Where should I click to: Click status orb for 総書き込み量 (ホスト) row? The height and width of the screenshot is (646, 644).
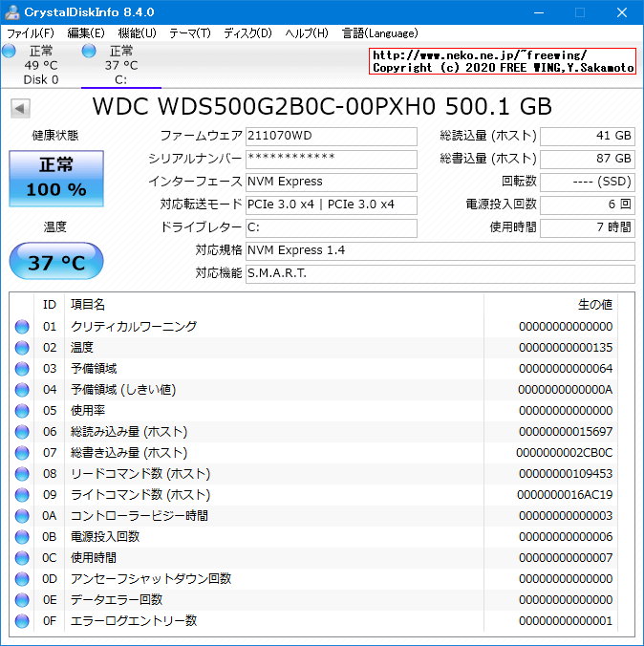[22, 453]
